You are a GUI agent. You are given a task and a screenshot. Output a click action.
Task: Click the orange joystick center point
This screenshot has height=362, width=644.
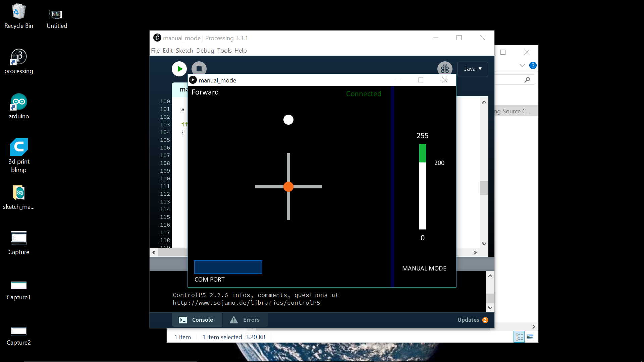coord(288,186)
